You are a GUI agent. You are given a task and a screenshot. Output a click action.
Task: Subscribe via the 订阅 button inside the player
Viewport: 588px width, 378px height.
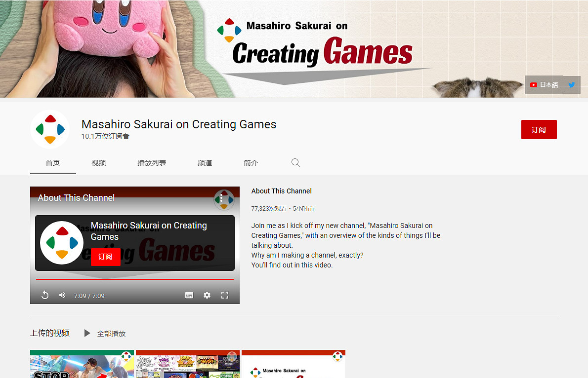point(105,257)
